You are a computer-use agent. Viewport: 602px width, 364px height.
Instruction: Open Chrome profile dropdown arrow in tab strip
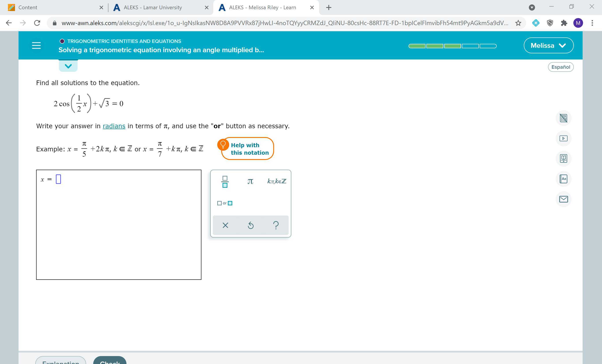[x=532, y=7]
